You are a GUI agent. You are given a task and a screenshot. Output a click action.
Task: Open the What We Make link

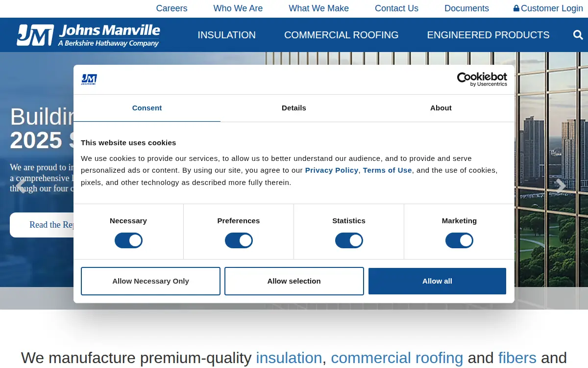[319, 8]
